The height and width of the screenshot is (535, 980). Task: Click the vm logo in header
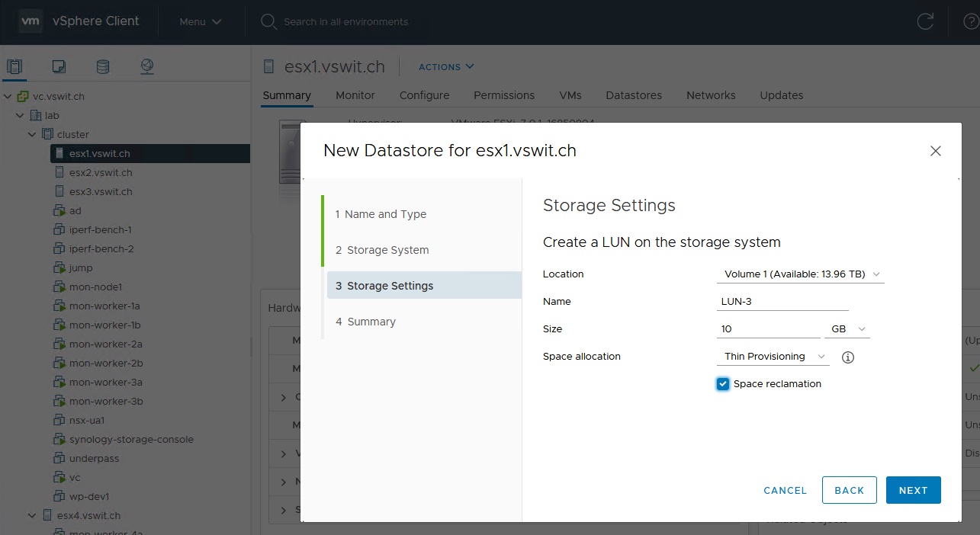point(31,21)
